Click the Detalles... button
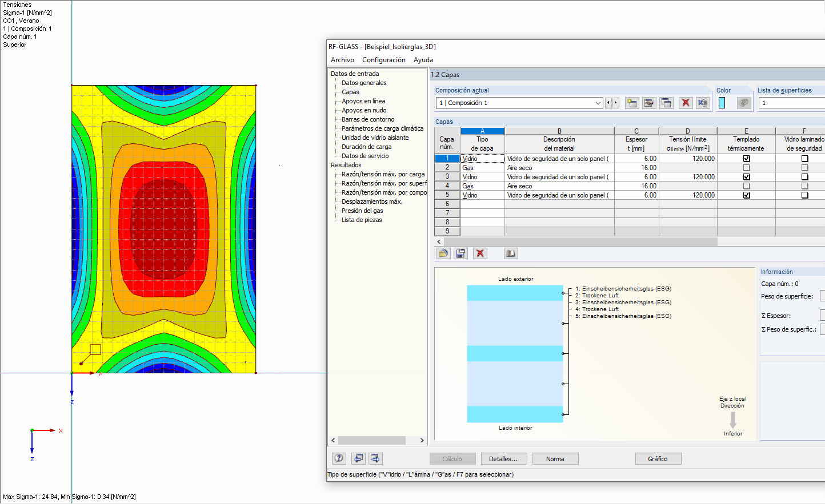The width and height of the screenshot is (825, 504). 503,459
